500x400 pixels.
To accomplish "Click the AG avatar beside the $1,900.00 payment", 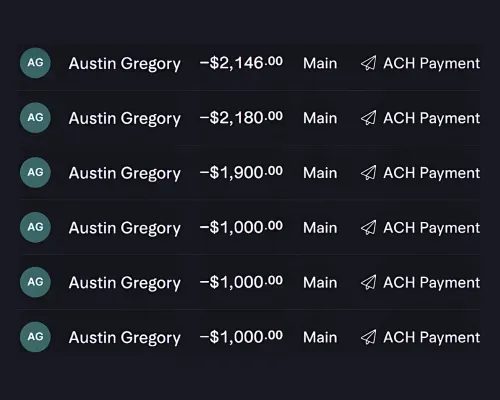I will [x=35, y=172].
